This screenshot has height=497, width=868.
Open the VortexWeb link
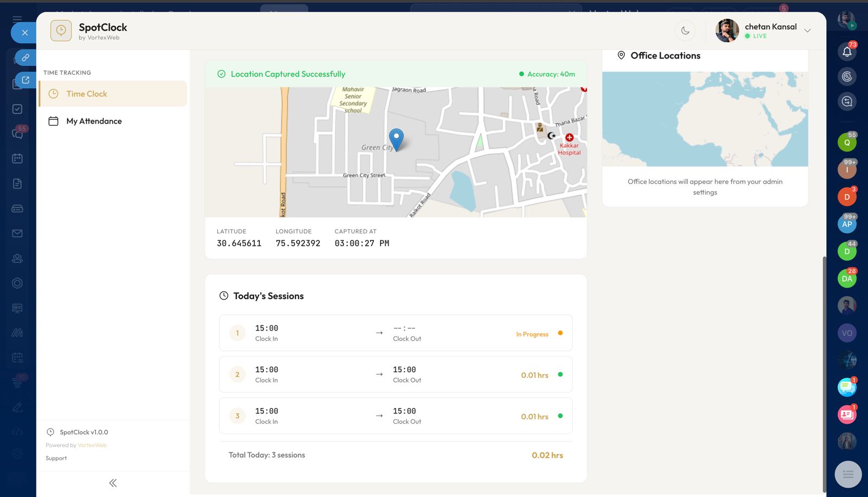(92, 445)
